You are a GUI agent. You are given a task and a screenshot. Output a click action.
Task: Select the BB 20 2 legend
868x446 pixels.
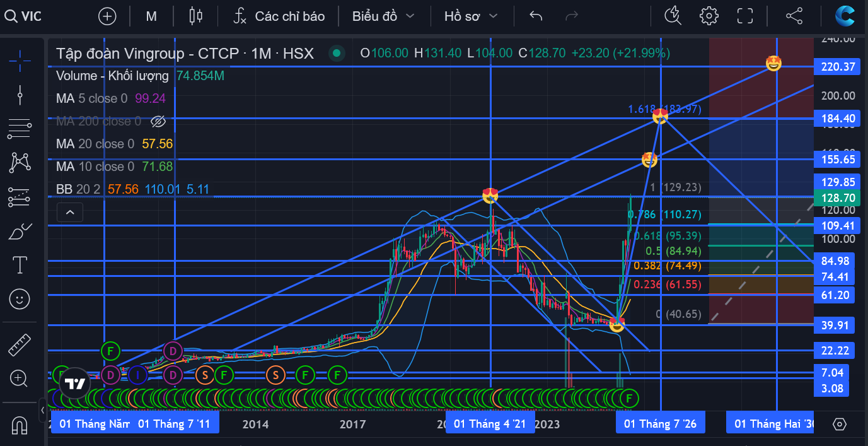pos(79,189)
